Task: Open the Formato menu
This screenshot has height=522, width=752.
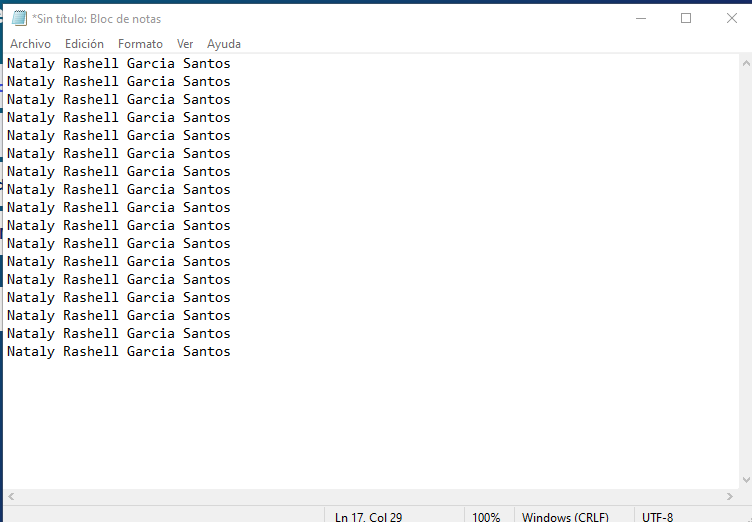Action: [x=140, y=44]
